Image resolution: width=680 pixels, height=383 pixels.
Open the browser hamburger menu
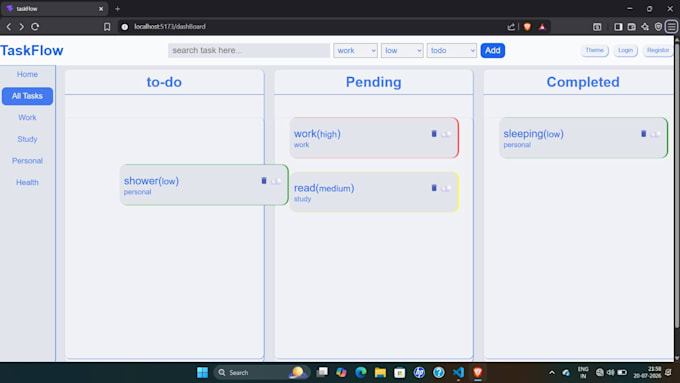point(672,26)
